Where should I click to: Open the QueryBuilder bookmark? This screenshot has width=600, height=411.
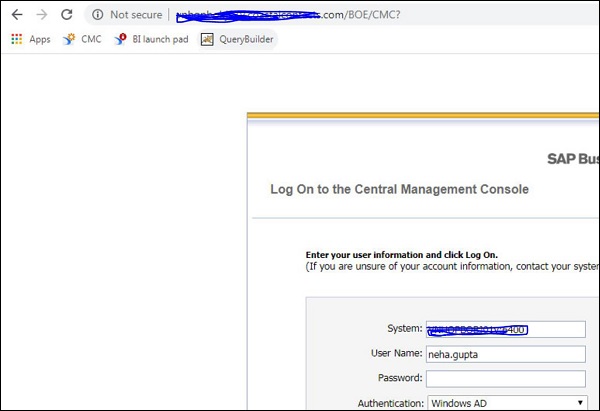coord(237,40)
